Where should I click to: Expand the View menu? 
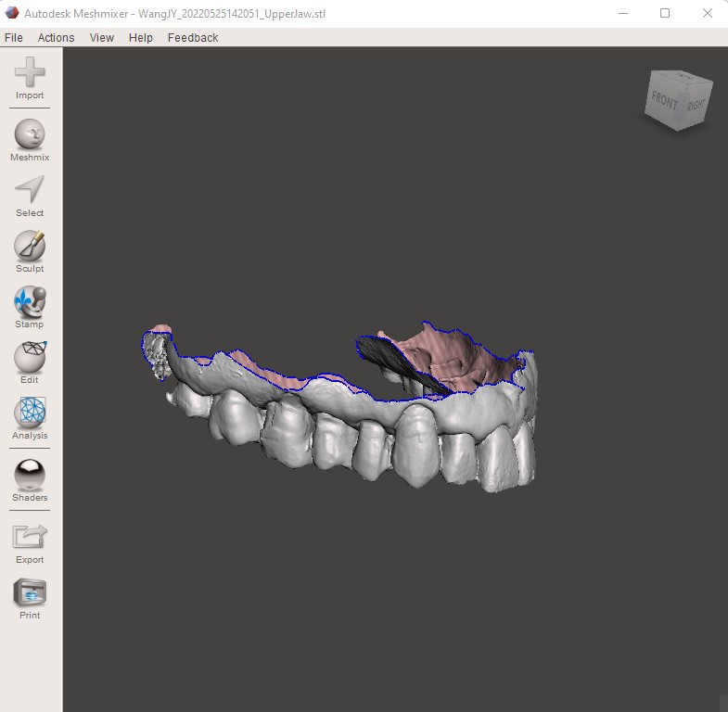(102, 38)
